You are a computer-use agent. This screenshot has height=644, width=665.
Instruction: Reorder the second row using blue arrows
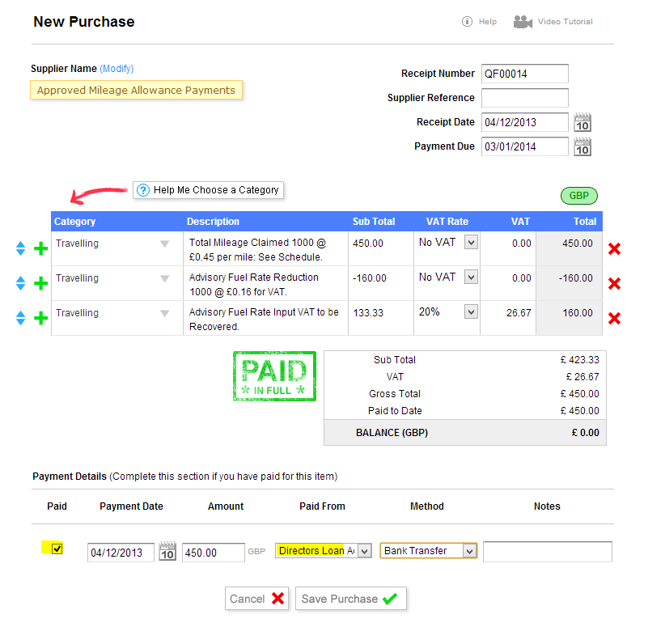(21, 283)
